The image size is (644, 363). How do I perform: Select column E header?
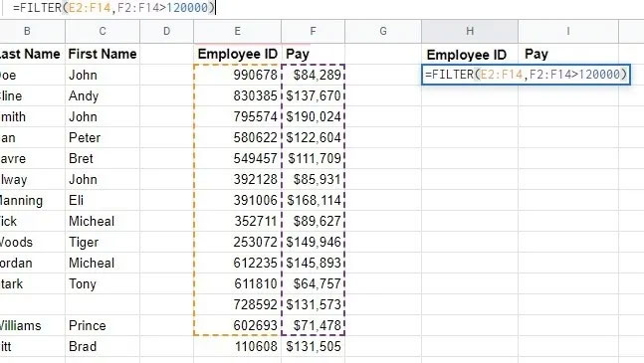(x=237, y=31)
